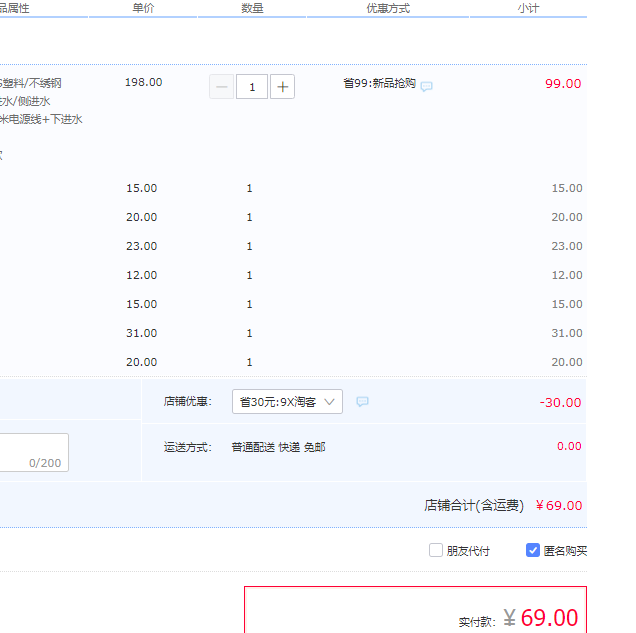Click the unit price 23.00

pyautogui.click(x=142, y=246)
